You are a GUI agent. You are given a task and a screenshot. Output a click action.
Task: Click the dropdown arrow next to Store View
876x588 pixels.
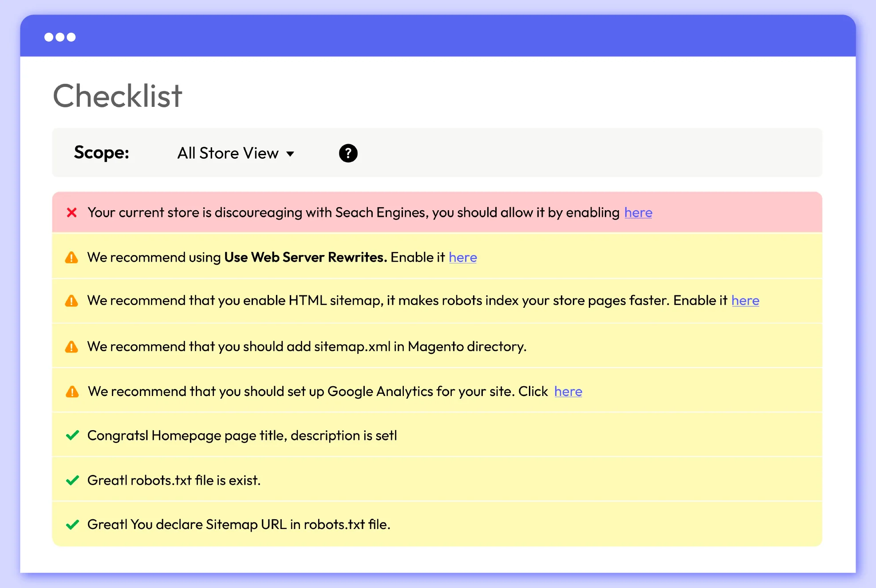290,154
